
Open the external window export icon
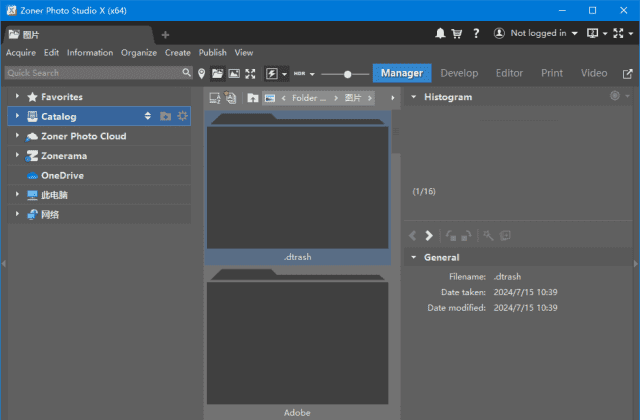click(627, 73)
